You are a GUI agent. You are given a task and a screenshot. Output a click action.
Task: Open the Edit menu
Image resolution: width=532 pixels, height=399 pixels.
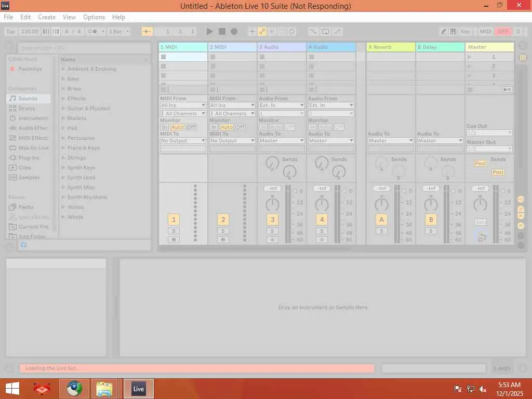(25, 17)
